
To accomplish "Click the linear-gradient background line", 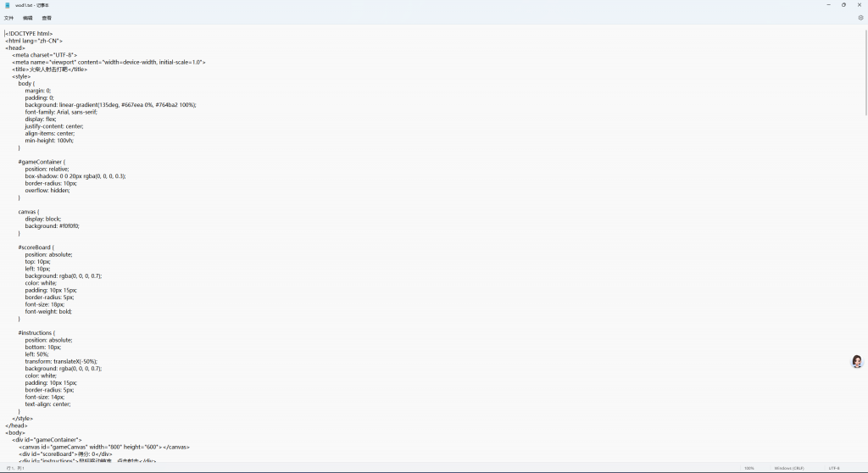I will coord(110,105).
